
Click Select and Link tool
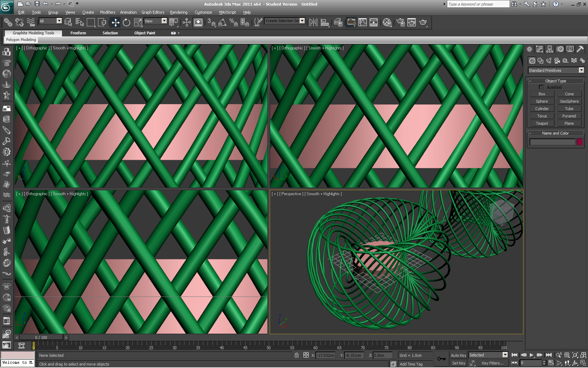coord(8,22)
